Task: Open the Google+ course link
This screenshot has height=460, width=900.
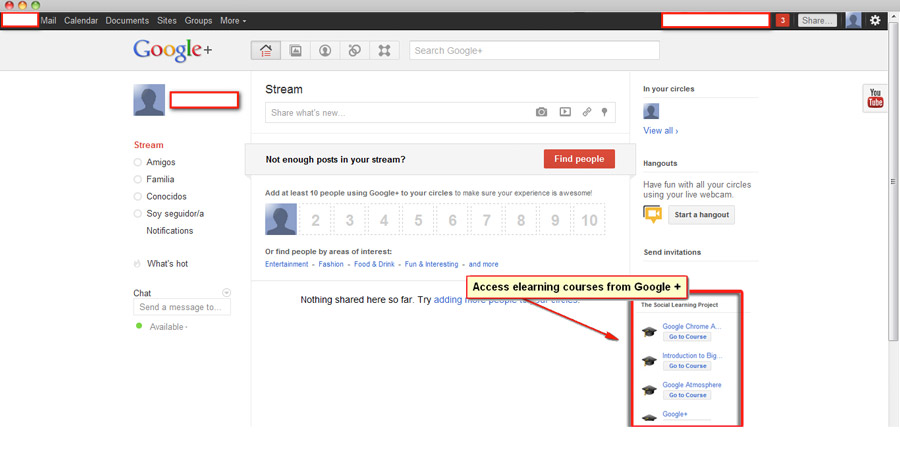Action: tap(675, 414)
